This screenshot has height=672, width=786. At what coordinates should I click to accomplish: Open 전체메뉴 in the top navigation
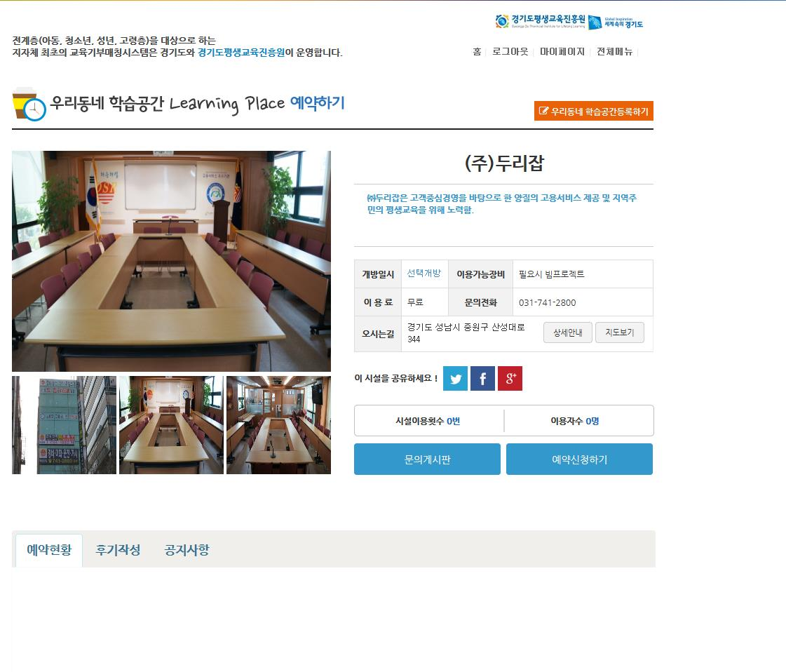tap(614, 52)
